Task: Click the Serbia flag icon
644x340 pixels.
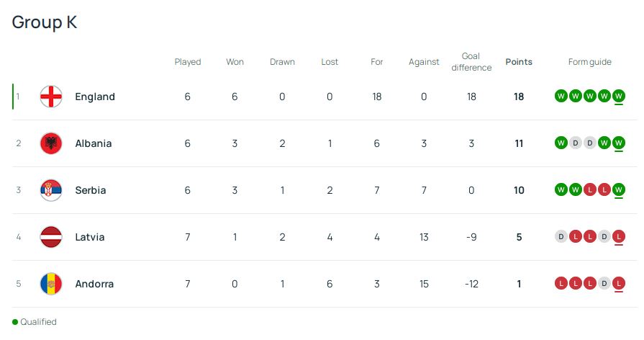Action: (51, 190)
